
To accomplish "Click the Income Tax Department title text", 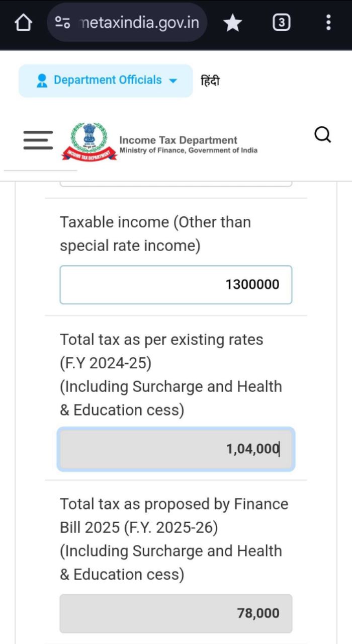I will 178,140.
